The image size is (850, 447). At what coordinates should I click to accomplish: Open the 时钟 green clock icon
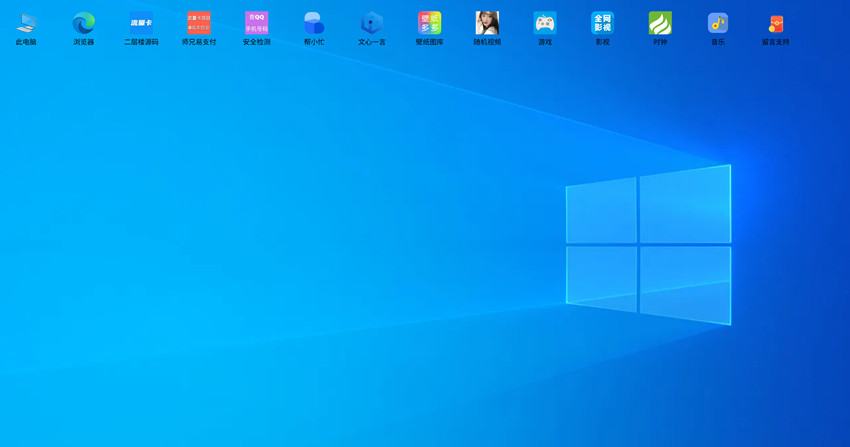click(x=660, y=23)
